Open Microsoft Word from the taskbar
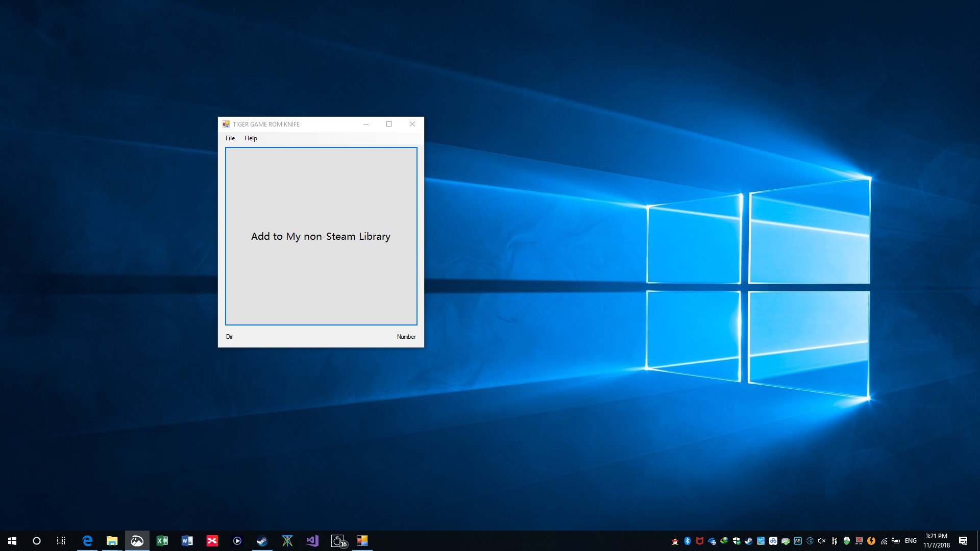This screenshot has width=980, height=551. tap(187, 540)
